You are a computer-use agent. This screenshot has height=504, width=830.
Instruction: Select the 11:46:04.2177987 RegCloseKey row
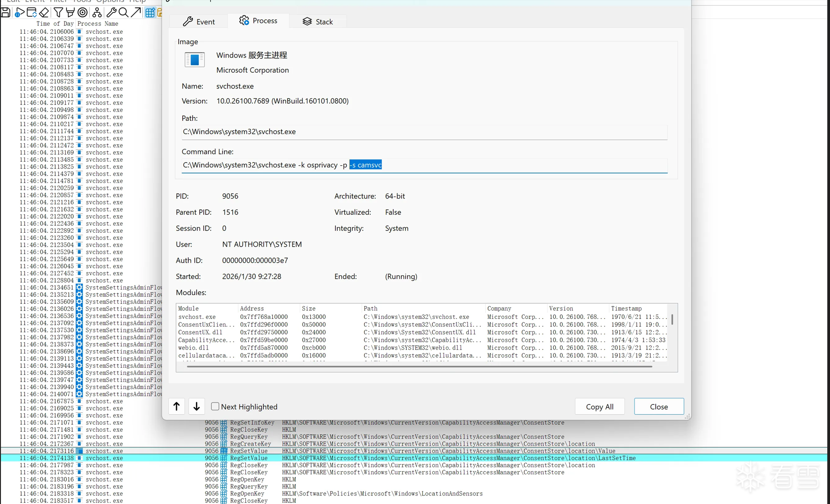point(413,465)
